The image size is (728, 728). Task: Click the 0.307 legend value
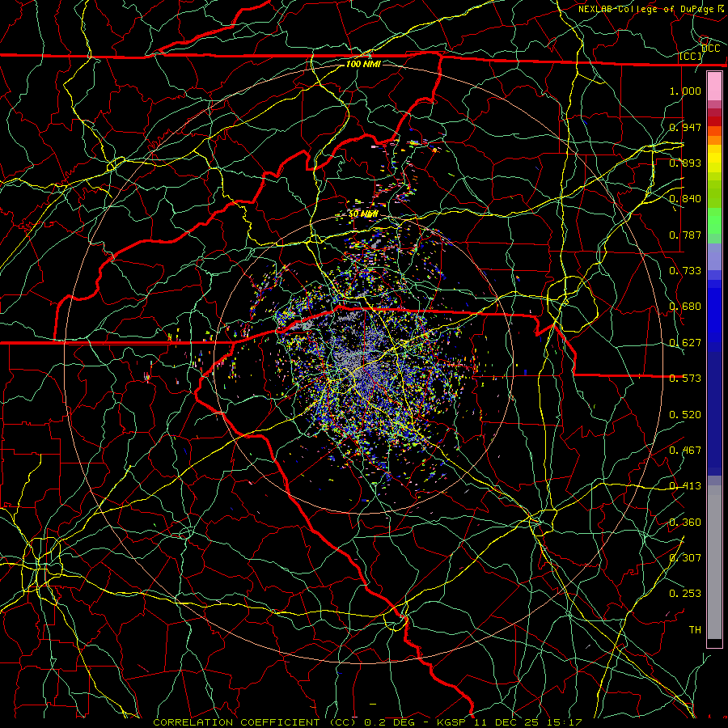(685, 558)
